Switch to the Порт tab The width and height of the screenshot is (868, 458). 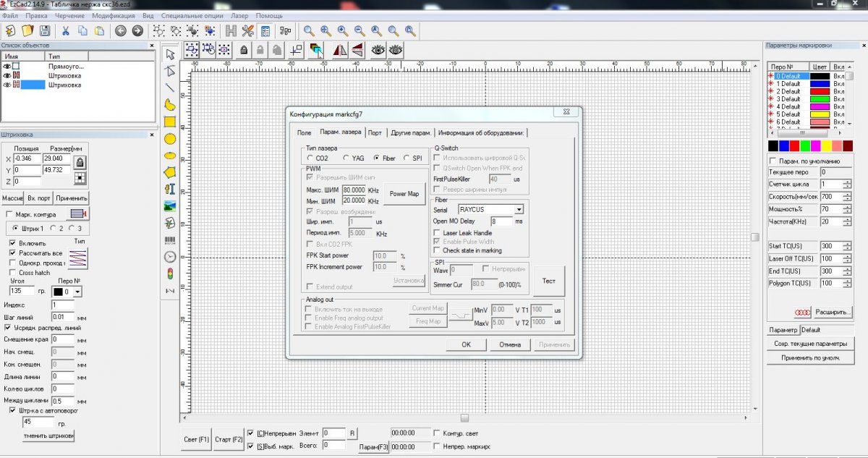coord(375,132)
